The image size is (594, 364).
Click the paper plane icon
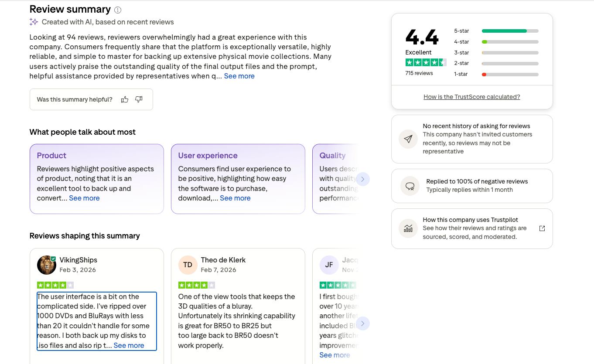408,139
